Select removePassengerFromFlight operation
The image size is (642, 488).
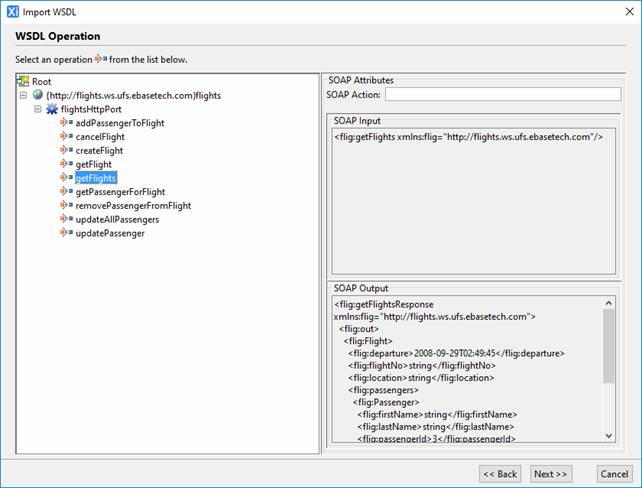tap(133, 206)
